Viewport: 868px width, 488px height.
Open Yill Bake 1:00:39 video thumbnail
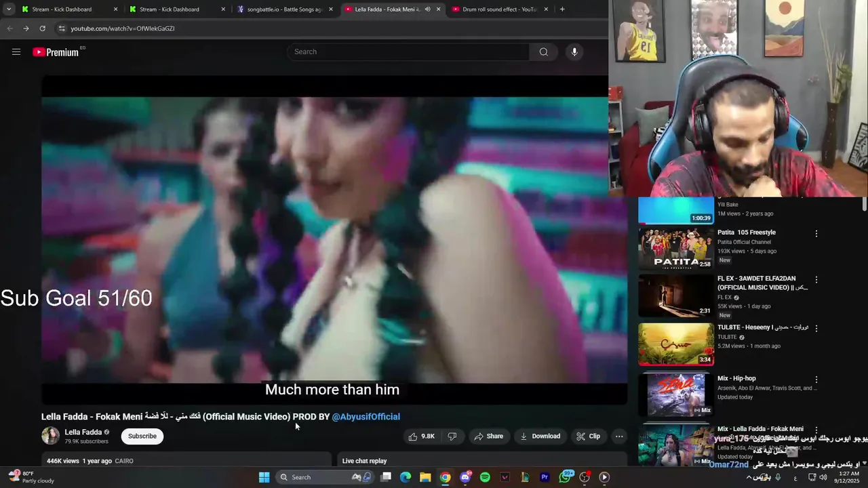coord(675,210)
